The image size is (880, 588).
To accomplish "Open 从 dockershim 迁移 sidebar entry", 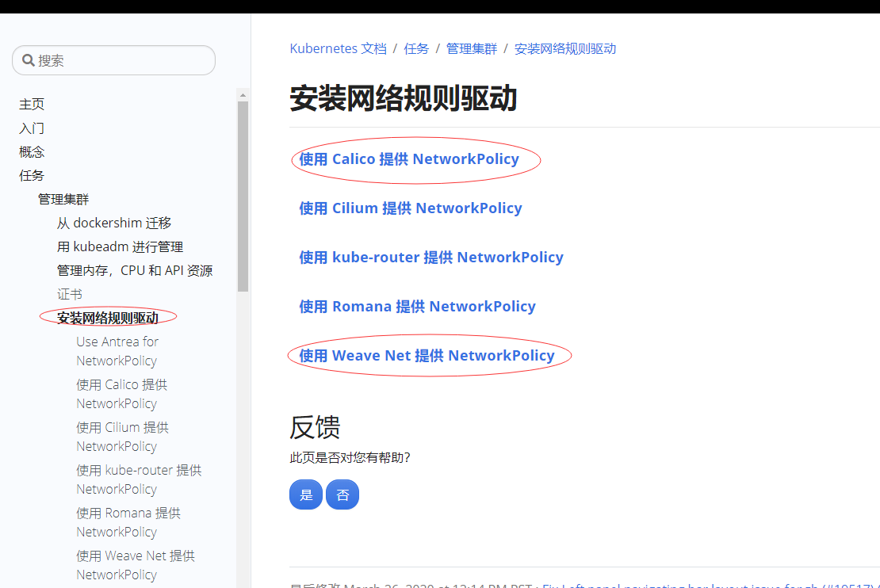I will click(114, 223).
